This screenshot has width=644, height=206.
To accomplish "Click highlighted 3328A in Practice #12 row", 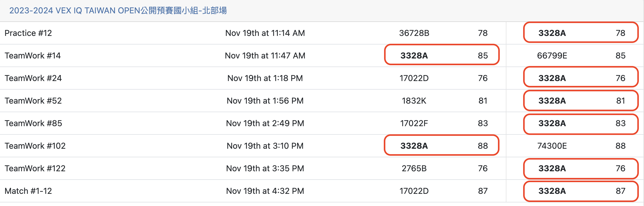I will point(552,33).
